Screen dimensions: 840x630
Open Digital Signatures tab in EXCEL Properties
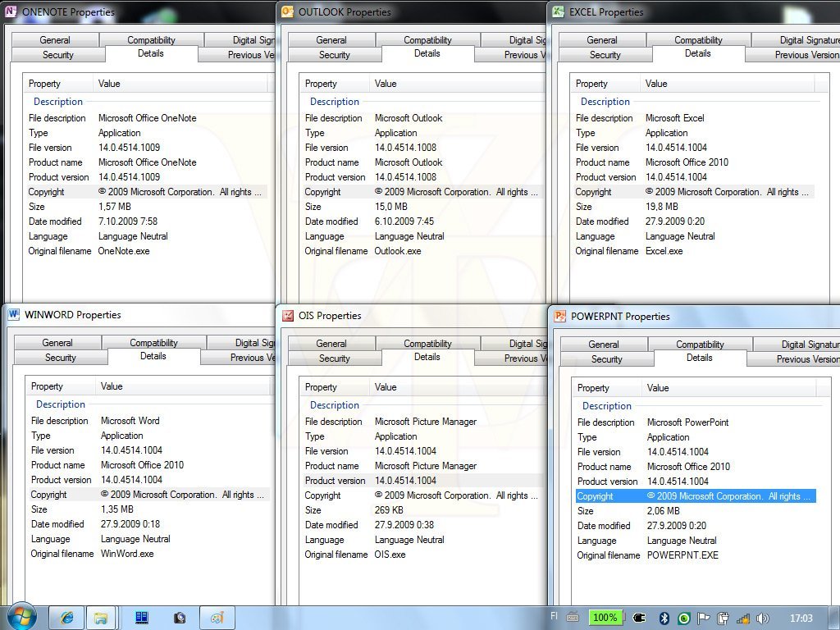tap(796, 39)
